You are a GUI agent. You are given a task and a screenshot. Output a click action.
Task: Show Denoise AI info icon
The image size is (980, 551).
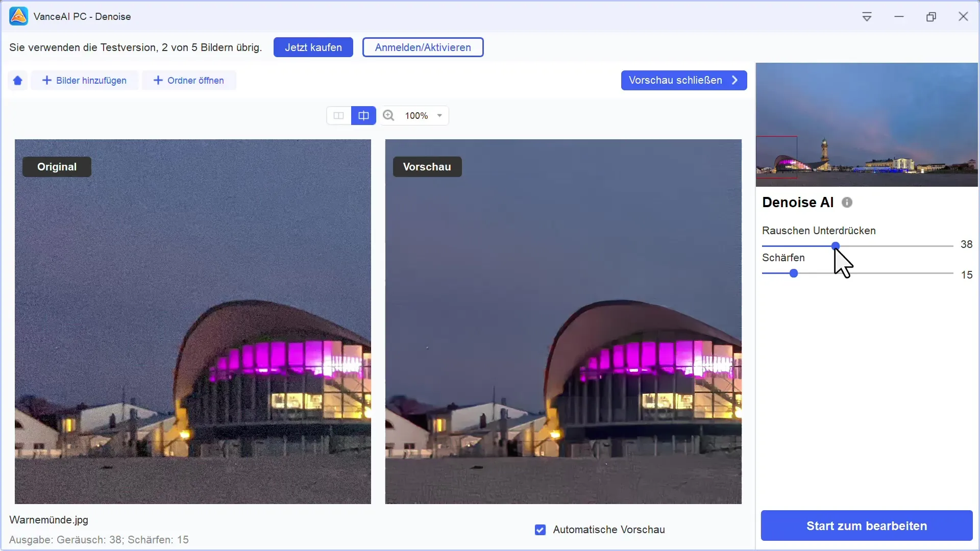[x=847, y=203]
